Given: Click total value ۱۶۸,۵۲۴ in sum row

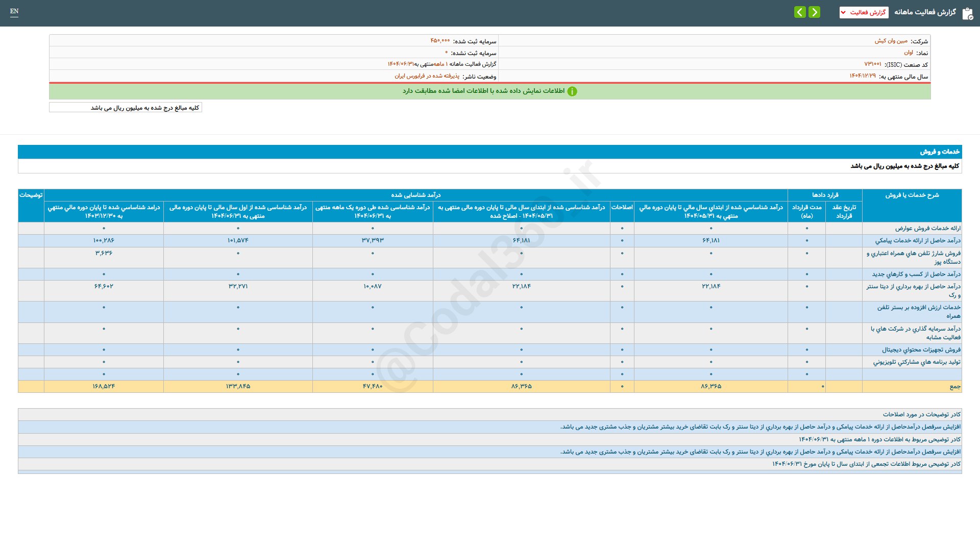Looking at the screenshot, I should click(x=104, y=386).
